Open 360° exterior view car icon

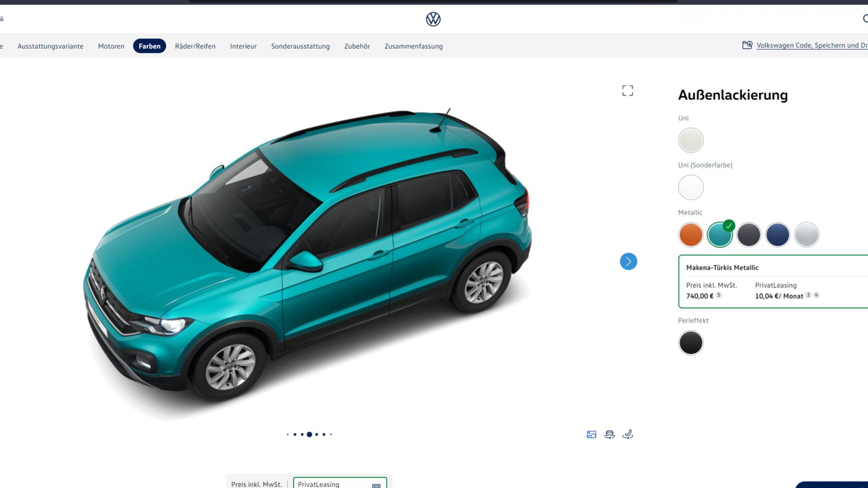pyautogui.click(x=609, y=435)
